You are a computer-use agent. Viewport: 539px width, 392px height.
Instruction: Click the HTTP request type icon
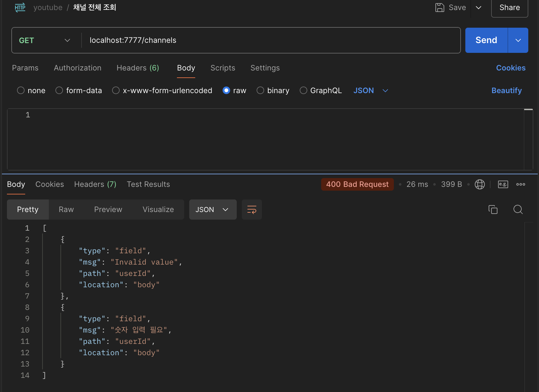tap(20, 8)
